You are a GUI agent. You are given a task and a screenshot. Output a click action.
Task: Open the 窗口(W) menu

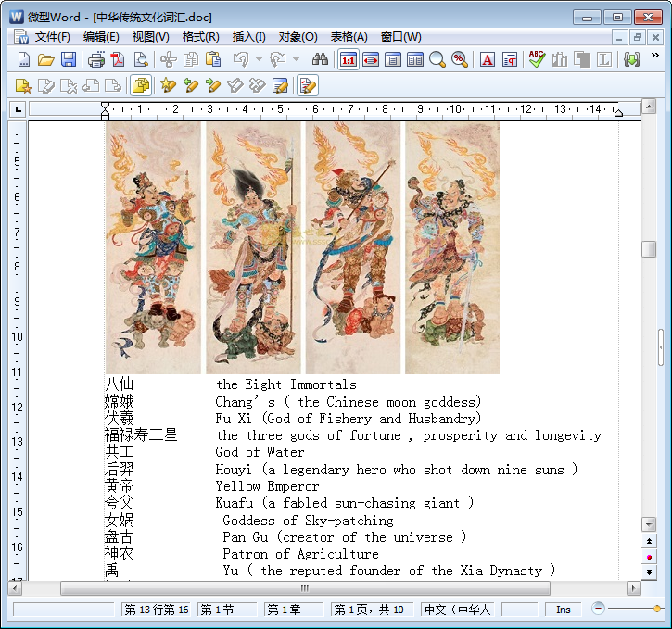click(401, 37)
